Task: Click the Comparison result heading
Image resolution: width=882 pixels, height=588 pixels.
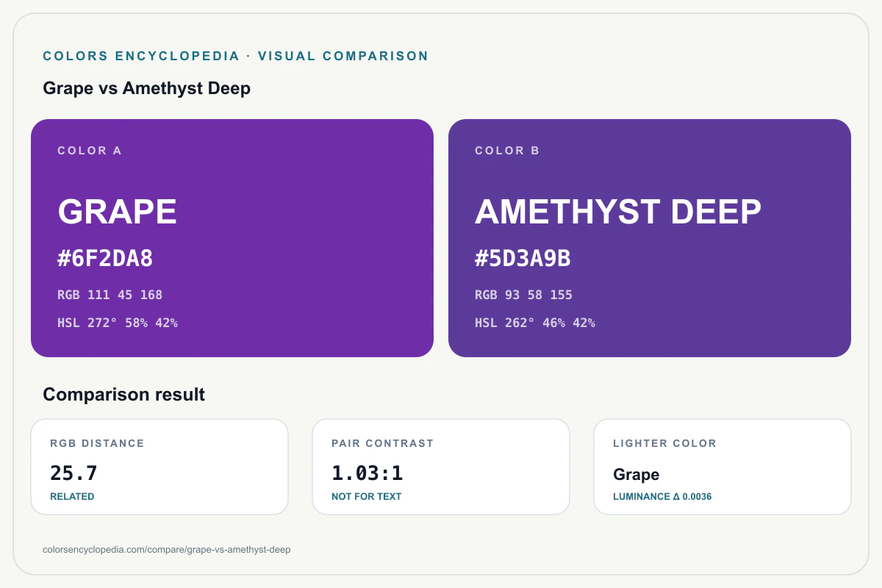Action: point(124,394)
